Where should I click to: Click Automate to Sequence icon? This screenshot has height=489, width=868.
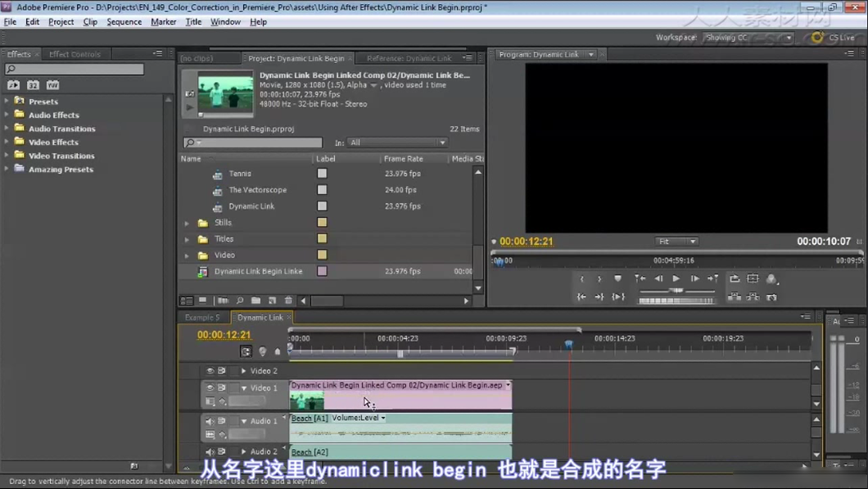223,301
